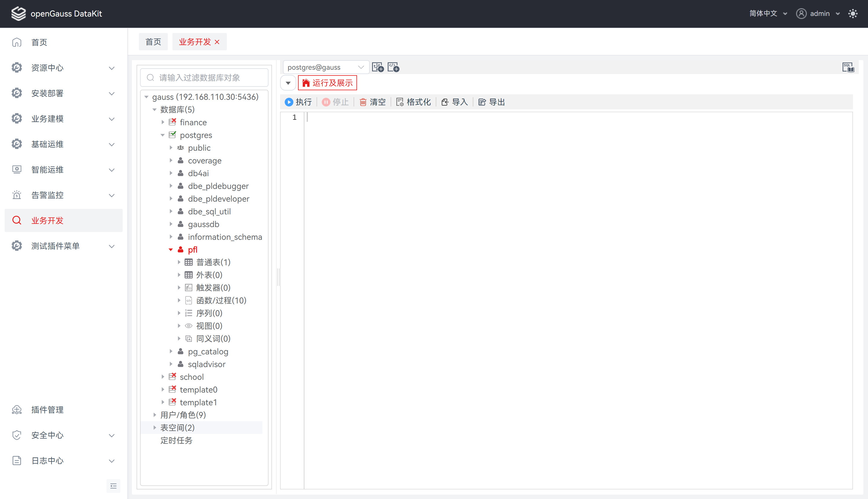Click the Clear (清空) trash icon
Image resolution: width=868 pixels, height=499 pixels.
point(363,102)
